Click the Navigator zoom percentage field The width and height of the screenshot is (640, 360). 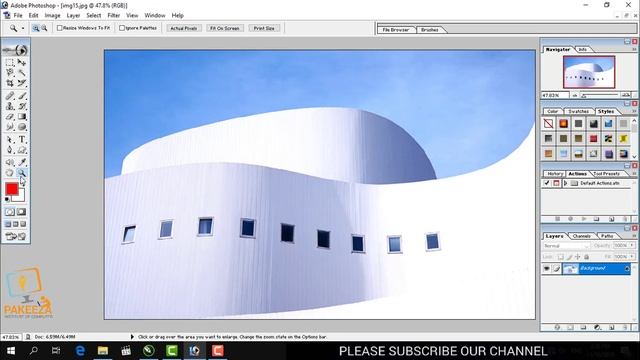pyautogui.click(x=555, y=95)
